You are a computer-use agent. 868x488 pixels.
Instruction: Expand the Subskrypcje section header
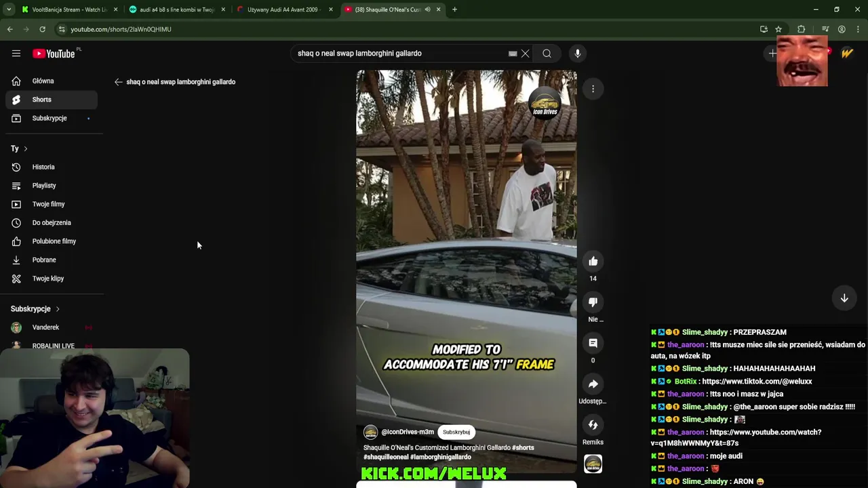click(35, 308)
